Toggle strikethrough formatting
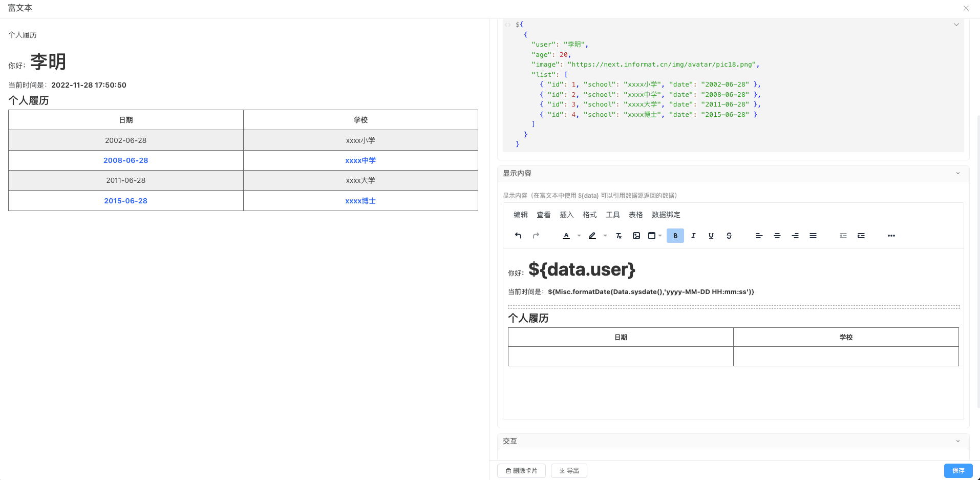Screen dimensions: 980x480 click(729, 236)
